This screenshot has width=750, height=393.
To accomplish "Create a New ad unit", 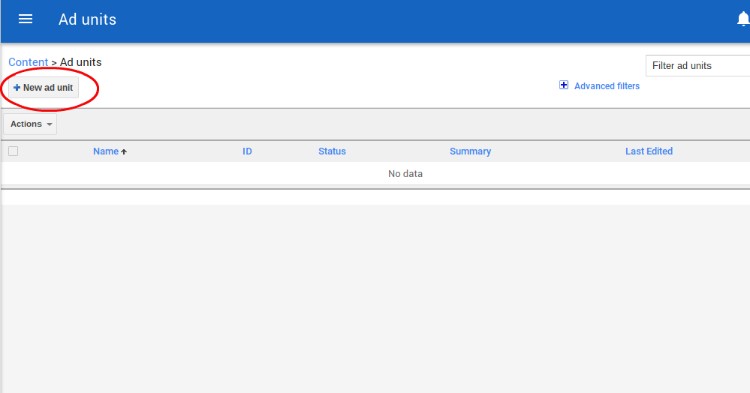I will click(x=44, y=87).
